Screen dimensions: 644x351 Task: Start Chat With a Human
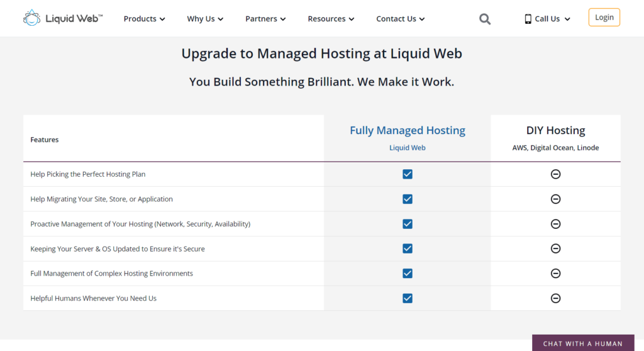point(583,343)
